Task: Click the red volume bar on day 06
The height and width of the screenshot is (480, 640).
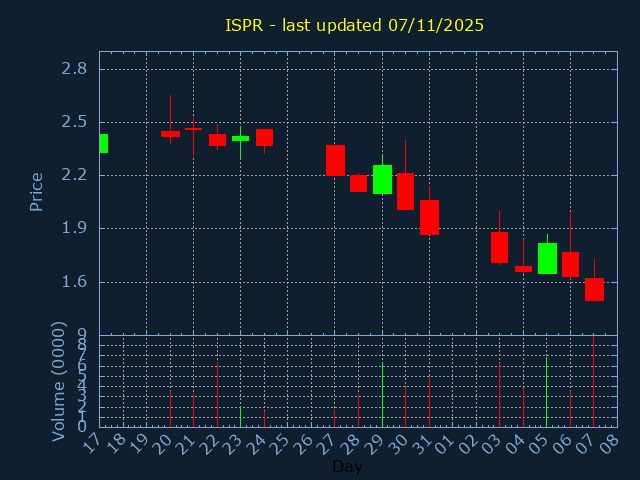Action: [x=570, y=408]
